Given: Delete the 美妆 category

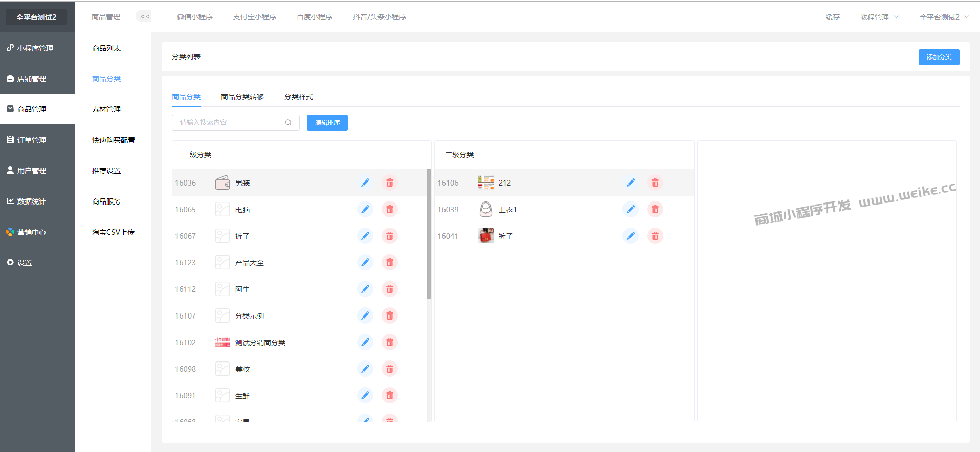Looking at the screenshot, I should pyautogui.click(x=390, y=369).
